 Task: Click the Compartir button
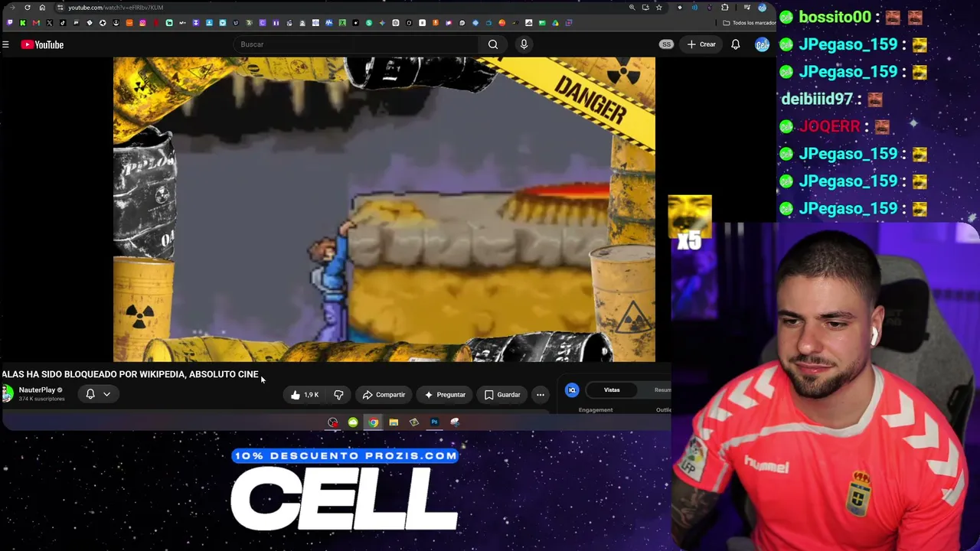click(x=384, y=395)
